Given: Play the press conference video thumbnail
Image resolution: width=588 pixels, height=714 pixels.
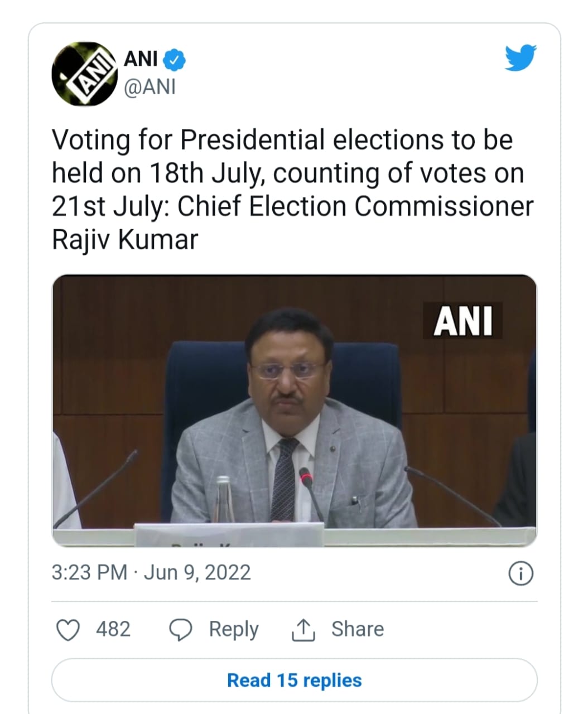Looking at the screenshot, I should (x=294, y=410).
